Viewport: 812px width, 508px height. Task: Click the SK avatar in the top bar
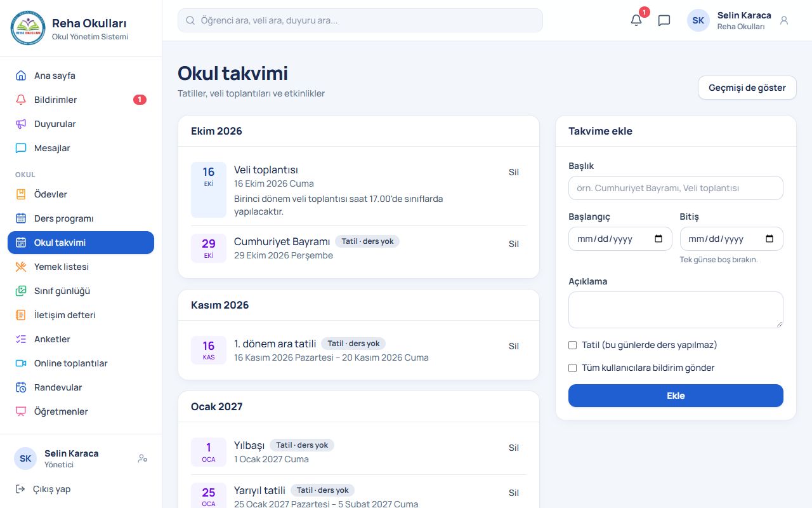(698, 20)
